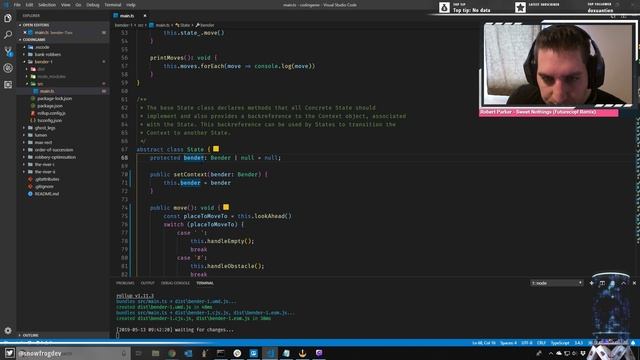Image resolution: width=640 pixels, height=360 pixels.
Task: Open the Go menu
Action: click(78, 5)
